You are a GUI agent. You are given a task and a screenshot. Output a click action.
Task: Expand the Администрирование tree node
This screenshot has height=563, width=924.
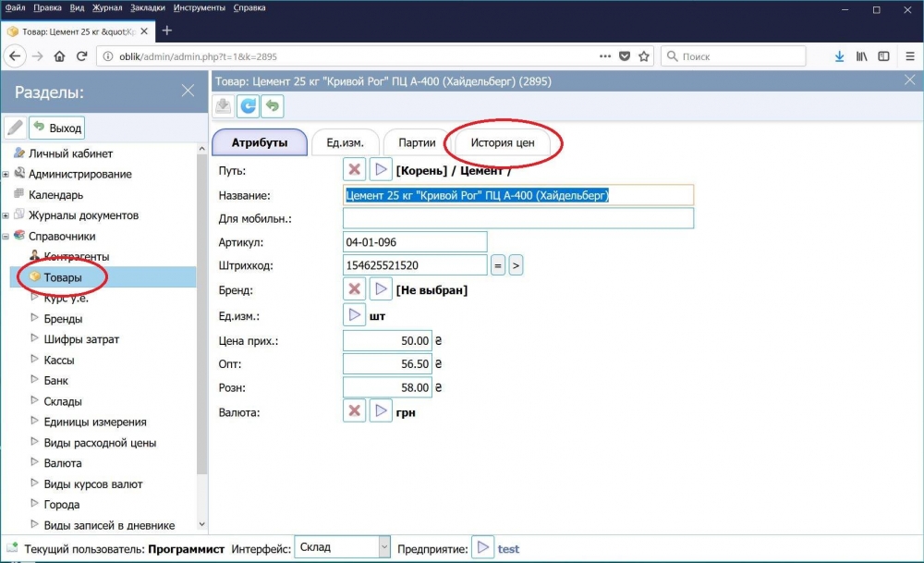[x=6, y=174]
